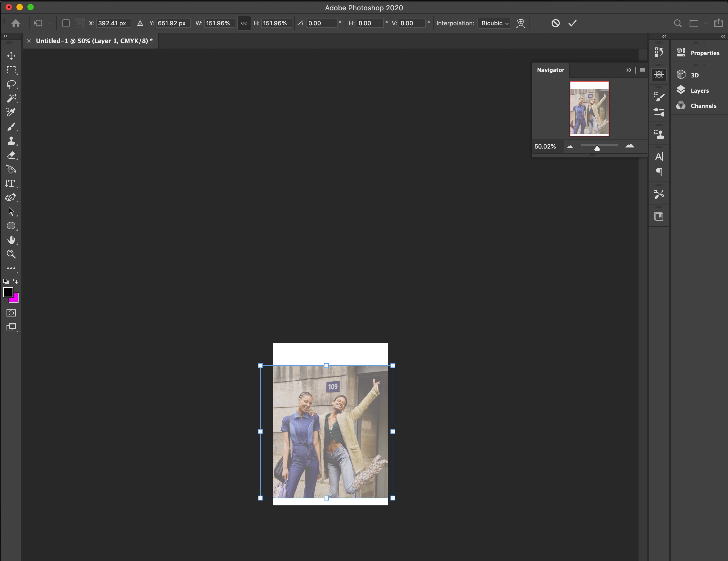
Task: Select the Clone Stamp tool
Action: (12, 141)
